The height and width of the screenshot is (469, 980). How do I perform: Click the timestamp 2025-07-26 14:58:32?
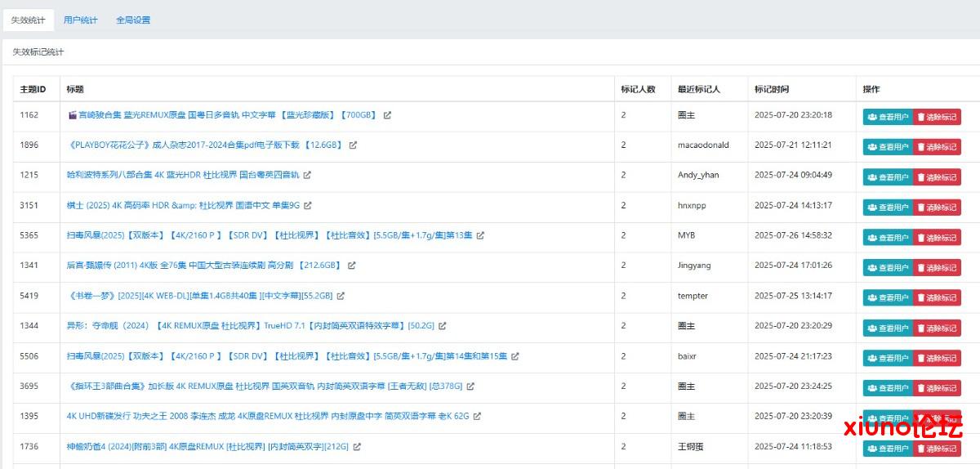793,235
